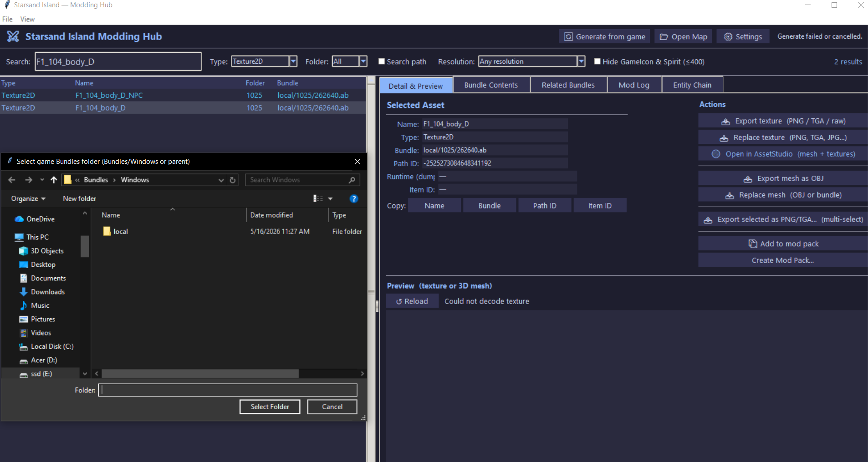Click the Export mesh as OBJ button
This screenshot has height=462, width=868.
tap(783, 178)
